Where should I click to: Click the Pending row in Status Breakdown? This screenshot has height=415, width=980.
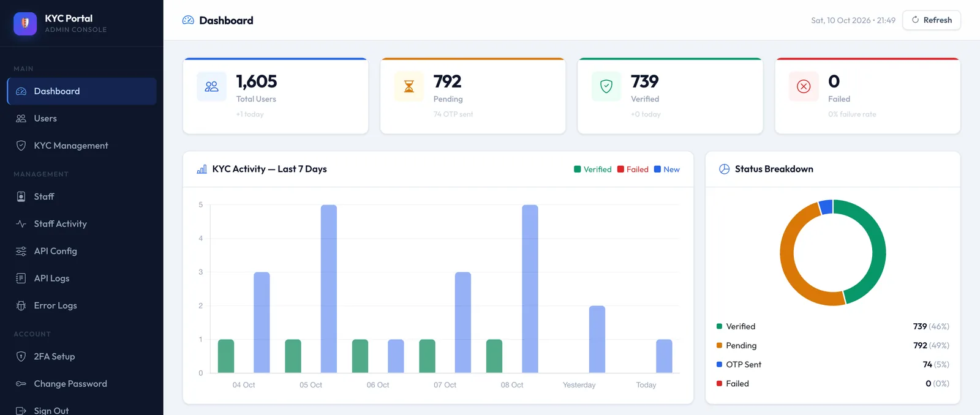(833, 345)
